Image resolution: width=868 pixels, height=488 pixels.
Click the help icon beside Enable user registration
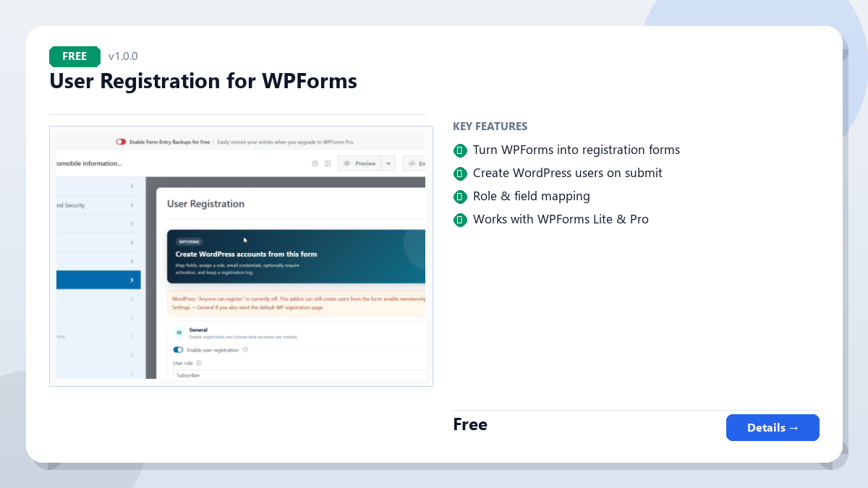point(245,350)
